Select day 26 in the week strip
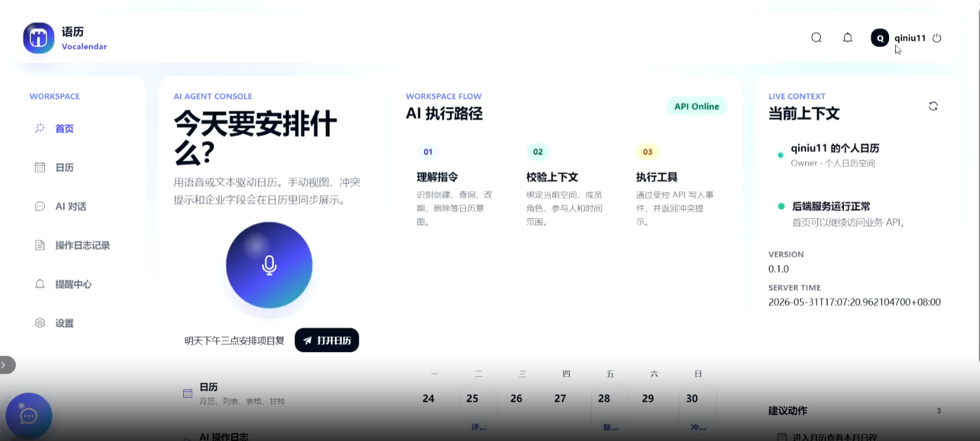This screenshot has width=980, height=441. tap(516, 399)
